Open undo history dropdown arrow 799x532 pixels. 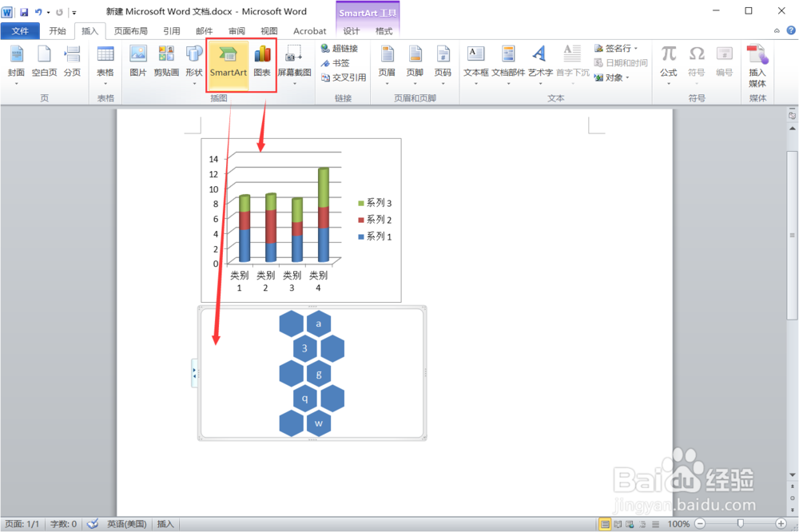49,12
